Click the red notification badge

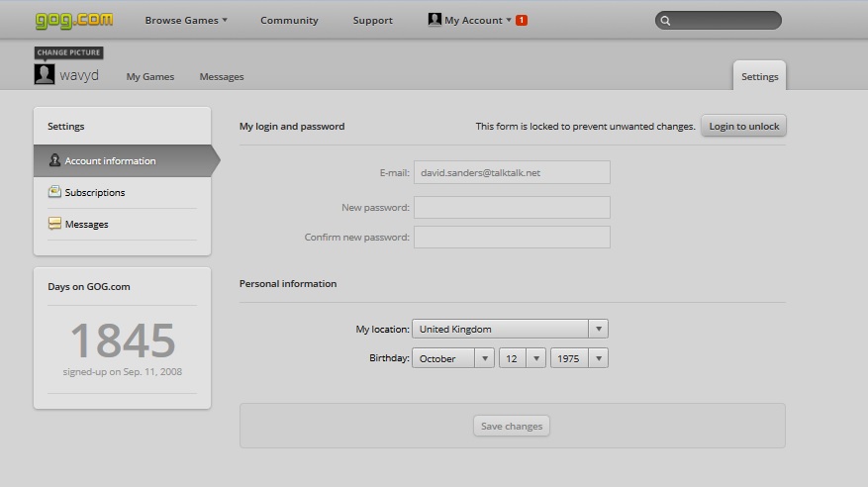[x=521, y=20]
